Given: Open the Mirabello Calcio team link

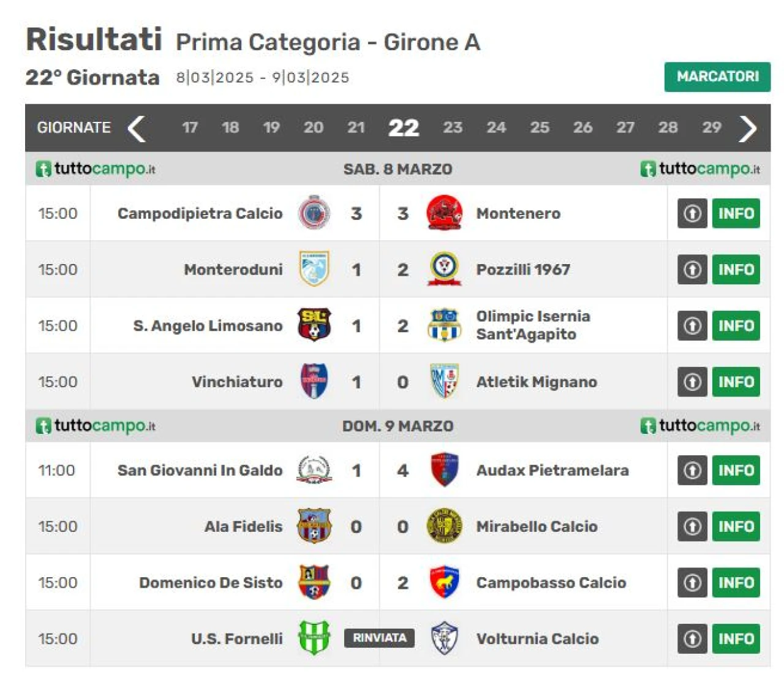Looking at the screenshot, I should pos(537,526).
